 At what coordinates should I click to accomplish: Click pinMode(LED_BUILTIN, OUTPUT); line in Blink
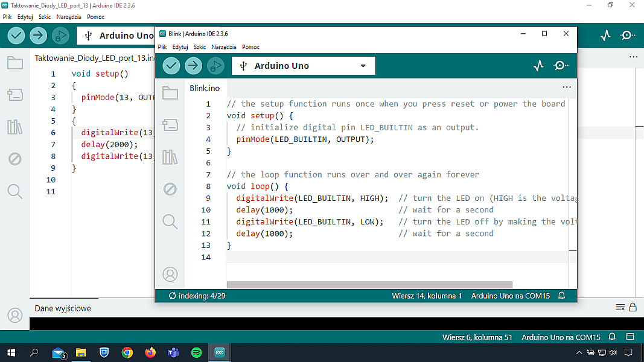point(305,139)
